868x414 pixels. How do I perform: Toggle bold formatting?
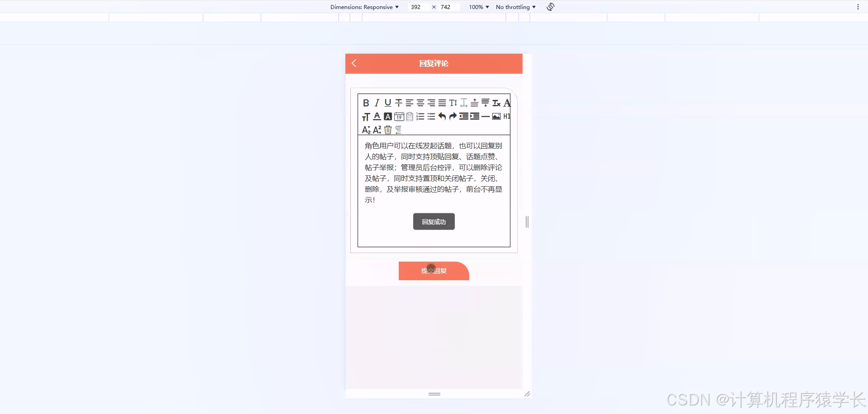click(x=366, y=103)
